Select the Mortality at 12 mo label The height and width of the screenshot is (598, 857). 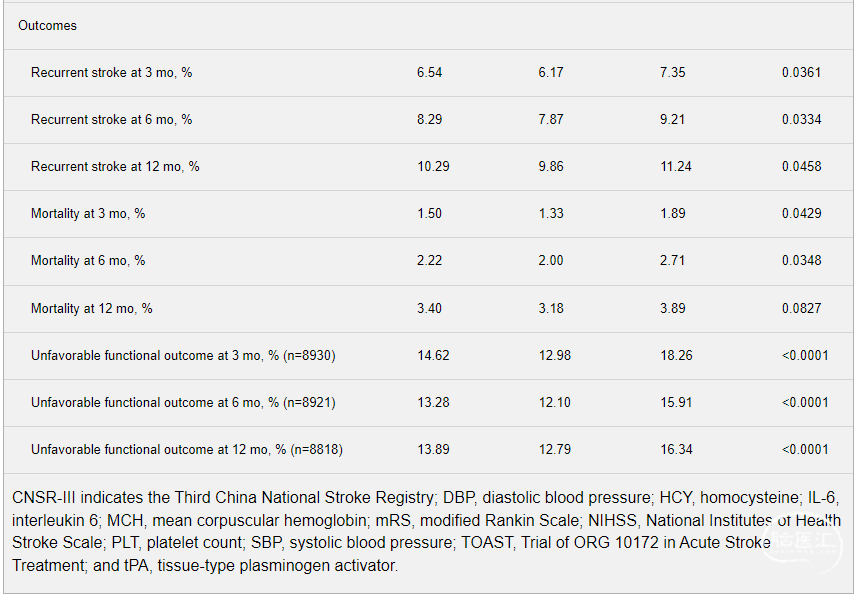click(92, 309)
